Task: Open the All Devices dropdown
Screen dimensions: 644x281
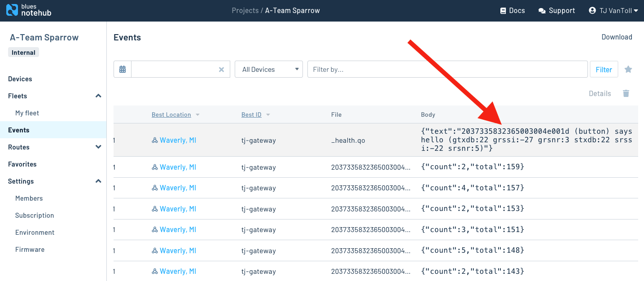Action: tap(269, 70)
